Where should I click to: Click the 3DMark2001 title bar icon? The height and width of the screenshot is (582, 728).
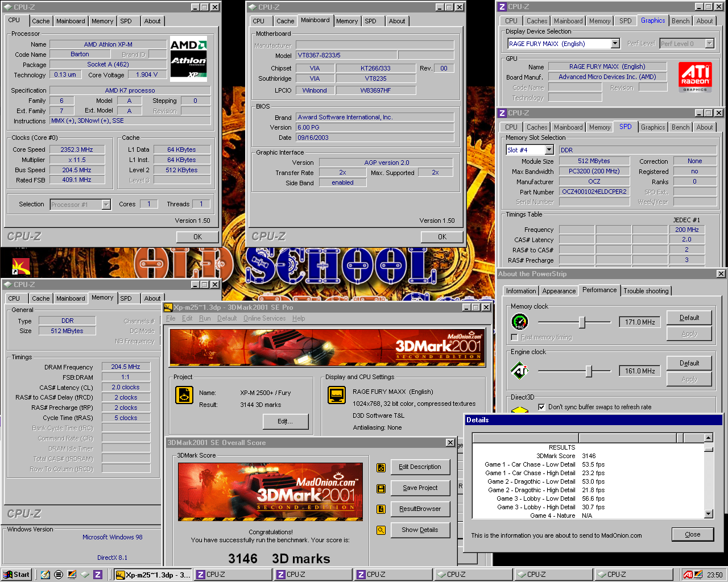168,307
